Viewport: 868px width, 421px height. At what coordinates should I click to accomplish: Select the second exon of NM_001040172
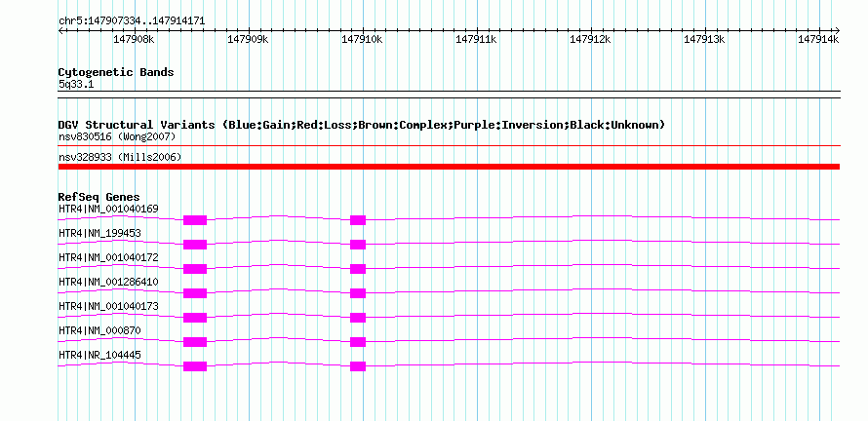[358, 269]
